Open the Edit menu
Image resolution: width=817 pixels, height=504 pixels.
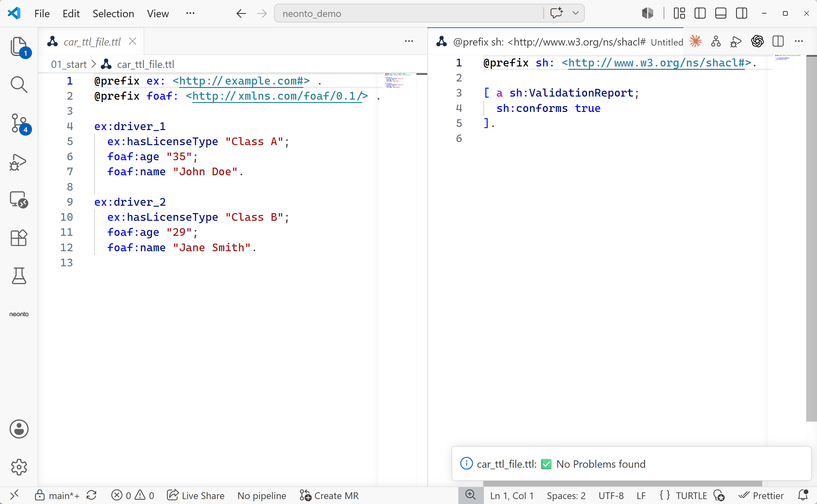71,14
